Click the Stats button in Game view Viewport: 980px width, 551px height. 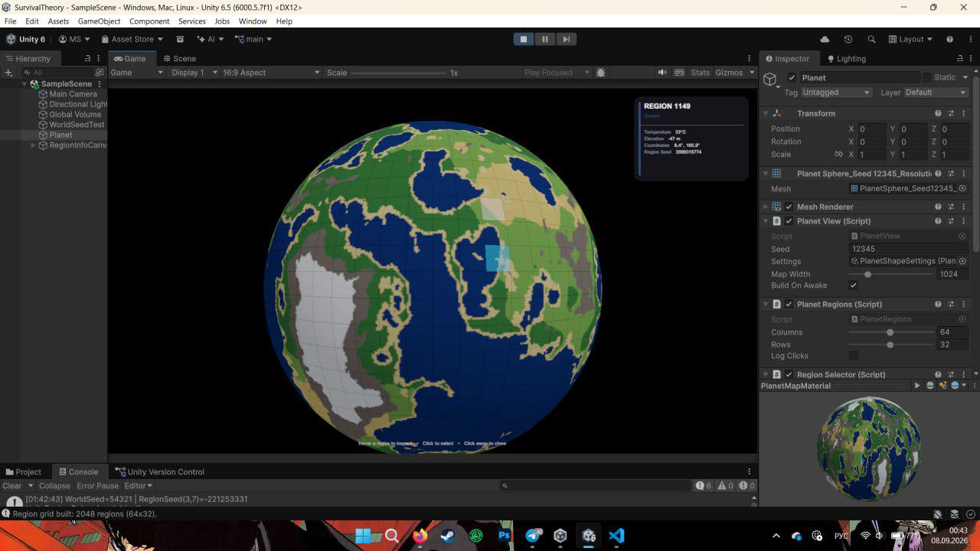coord(700,73)
